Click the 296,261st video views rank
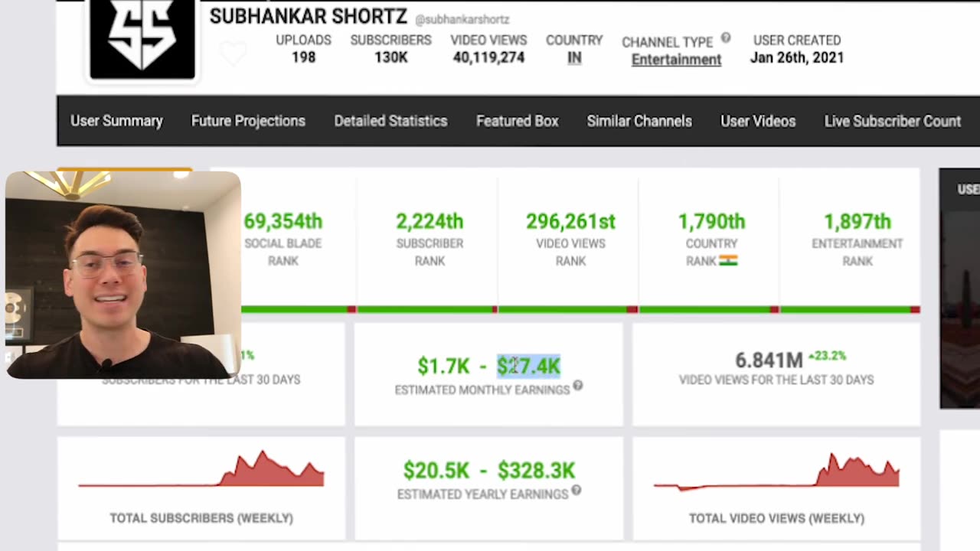The image size is (980, 551). 570,222
